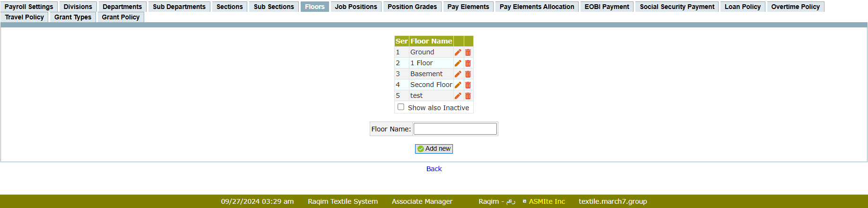Switch to Job Positions tab
Viewport: 868px width, 208px height.
pos(356,7)
